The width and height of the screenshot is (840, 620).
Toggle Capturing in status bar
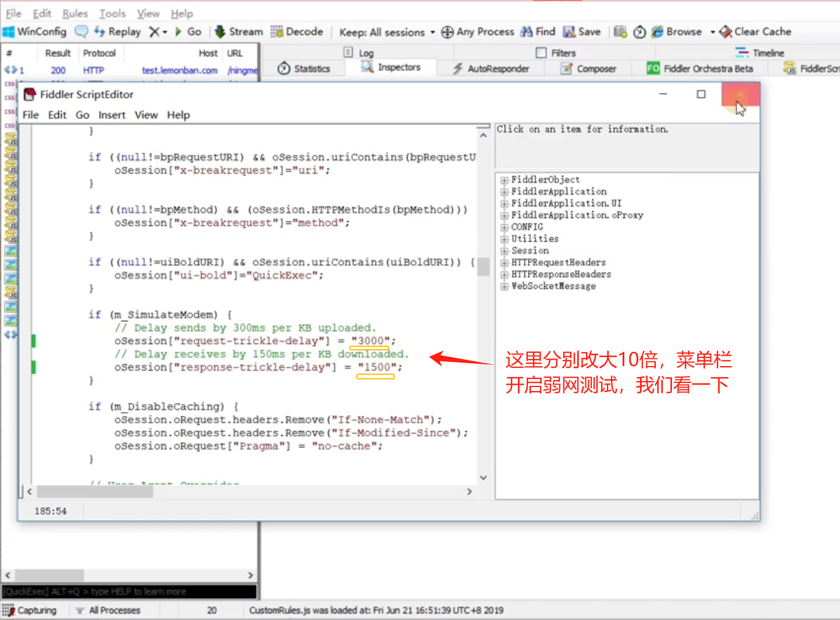(x=30, y=610)
